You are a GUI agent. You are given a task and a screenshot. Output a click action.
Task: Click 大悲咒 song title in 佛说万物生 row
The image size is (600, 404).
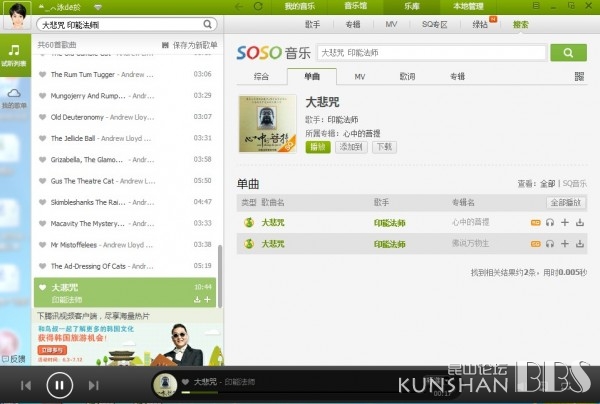click(273, 244)
